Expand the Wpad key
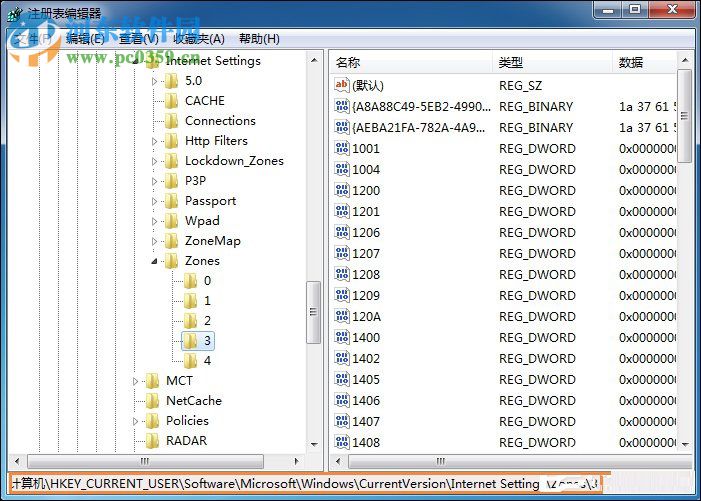This screenshot has height=501, width=701. pos(154,221)
